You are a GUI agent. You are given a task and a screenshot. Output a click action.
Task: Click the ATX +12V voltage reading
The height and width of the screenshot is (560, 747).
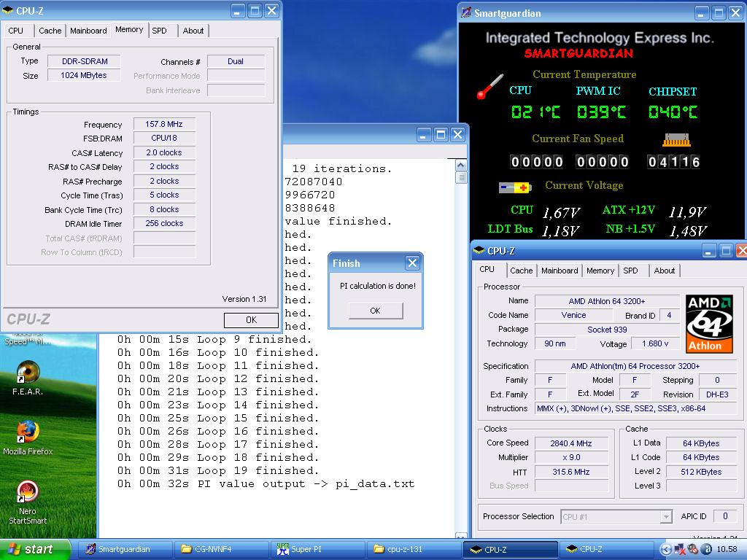(687, 212)
